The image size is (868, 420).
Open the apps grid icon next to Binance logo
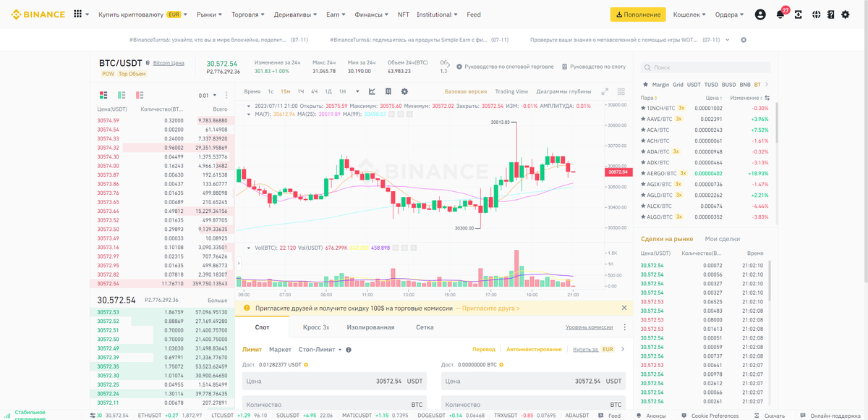[x=76, y=14]
